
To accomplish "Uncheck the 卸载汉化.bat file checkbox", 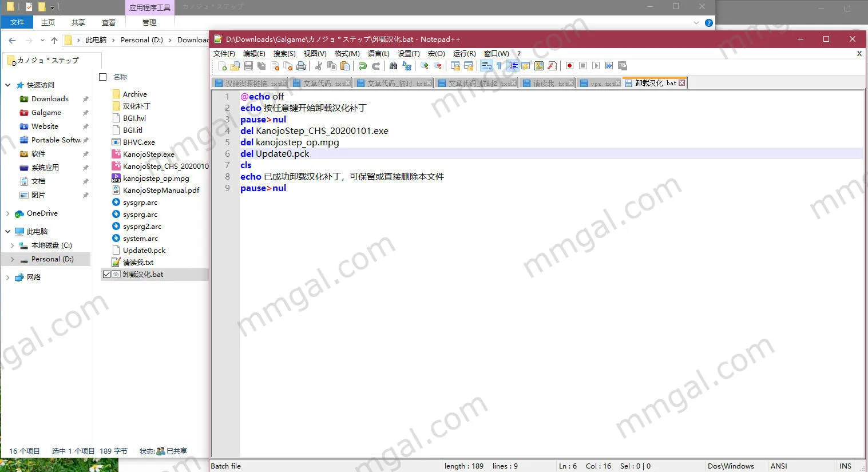I will [x=106, y=275].
